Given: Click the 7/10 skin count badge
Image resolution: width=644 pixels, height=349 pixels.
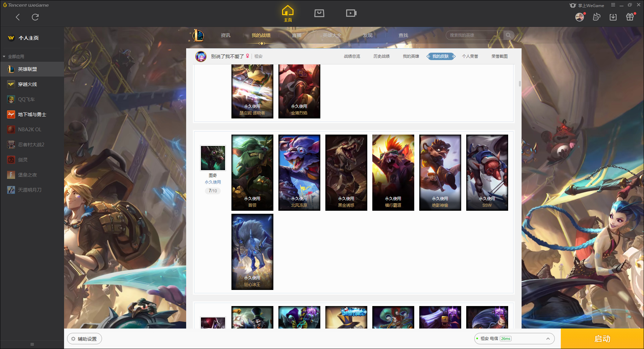Looking at the screenshot, I should coord(213,191).
